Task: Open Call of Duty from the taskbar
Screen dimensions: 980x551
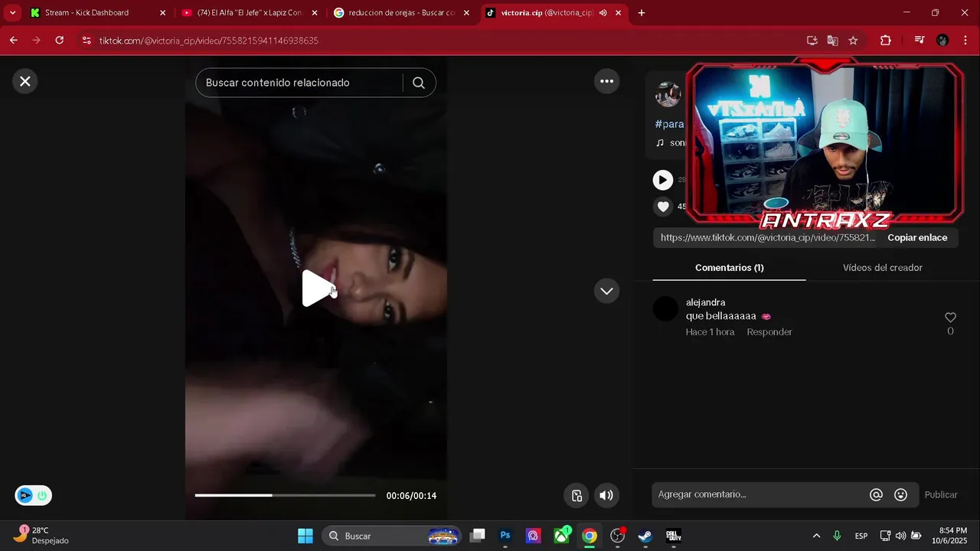Action: point(673,536)
